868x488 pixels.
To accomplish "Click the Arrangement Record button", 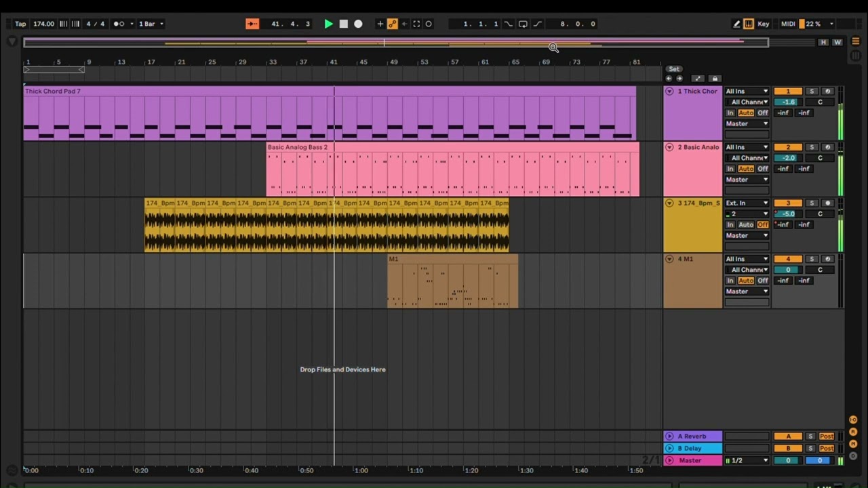I will [358, 24].
